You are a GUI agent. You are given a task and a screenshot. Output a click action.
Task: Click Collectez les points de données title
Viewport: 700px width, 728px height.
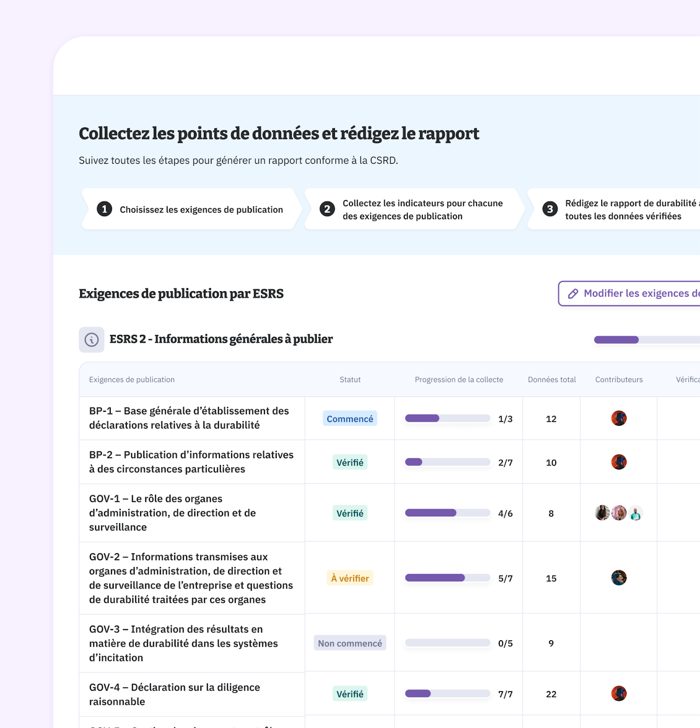point(279,134)
